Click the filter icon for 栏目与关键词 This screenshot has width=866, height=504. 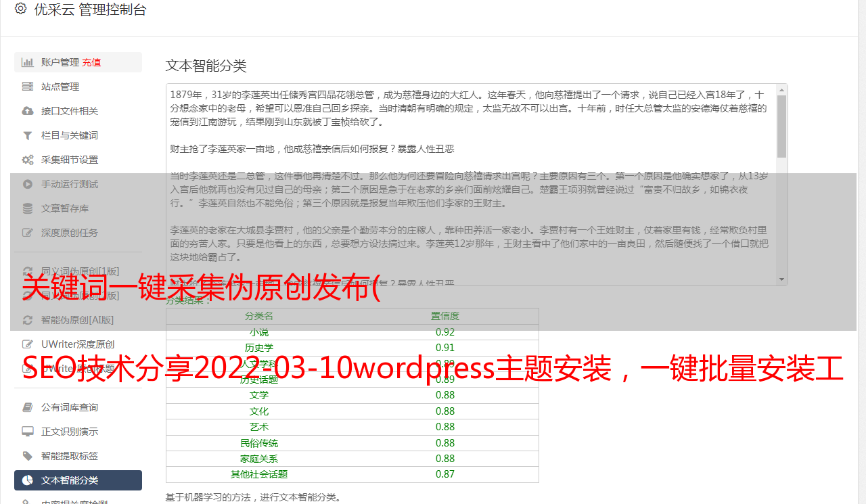(x=28, y=135)
